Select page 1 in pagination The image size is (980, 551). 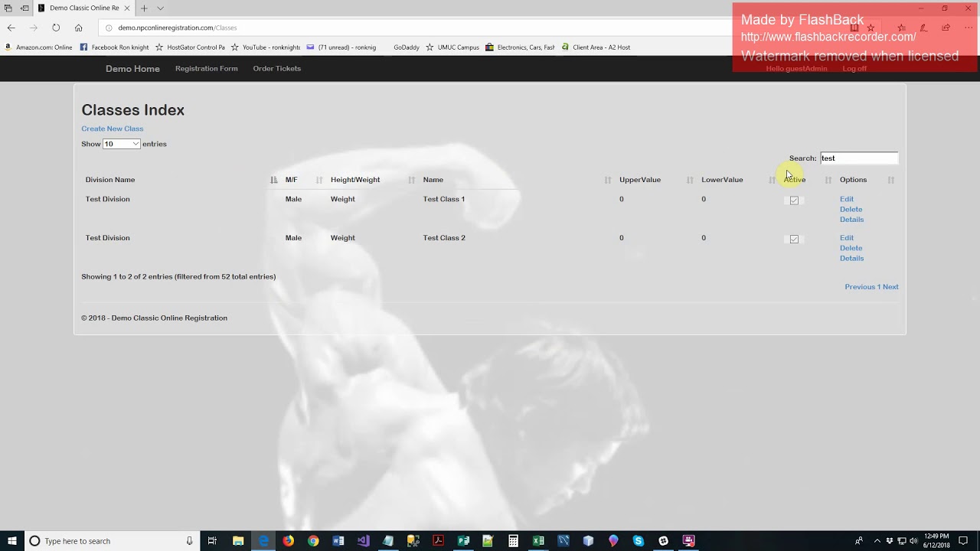[x=879, y=287]
